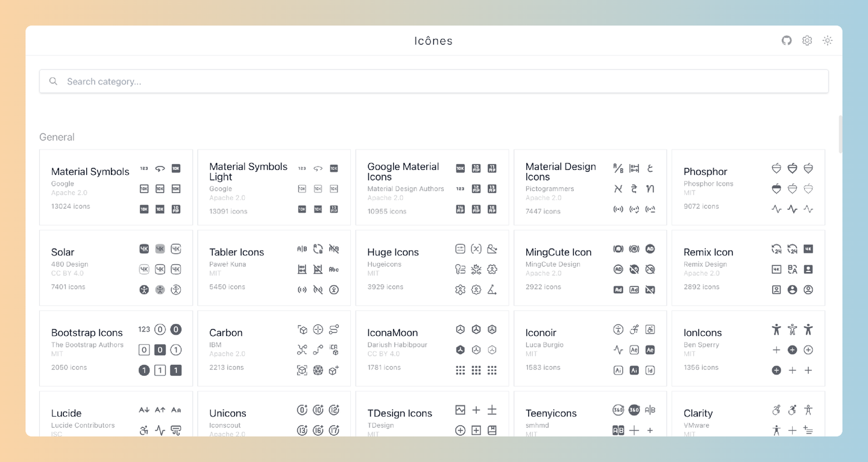
Task: Open the Solar icon collection
Action: coord(116,268)
